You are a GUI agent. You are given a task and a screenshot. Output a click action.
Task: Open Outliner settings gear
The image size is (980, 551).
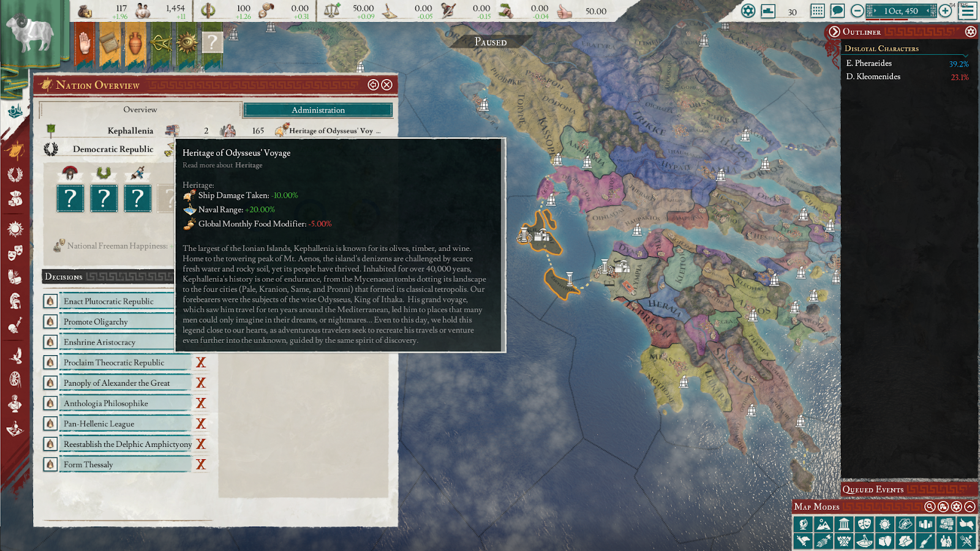[970, 32]
